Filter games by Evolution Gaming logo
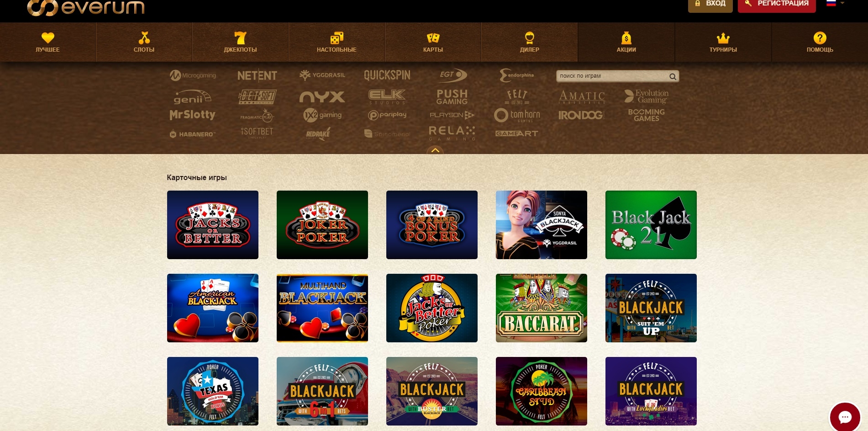This screenshot has height=431, width=868. 646,96
